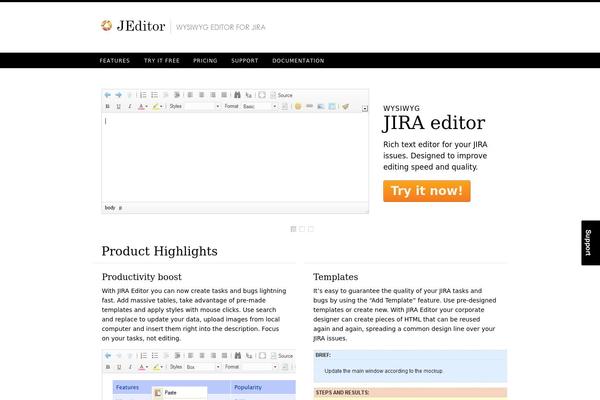Image resolution: width=600 pixels, height=400 pixels.
Task: Select the first carousel slide indicator
Action: (x=293, y=229)
